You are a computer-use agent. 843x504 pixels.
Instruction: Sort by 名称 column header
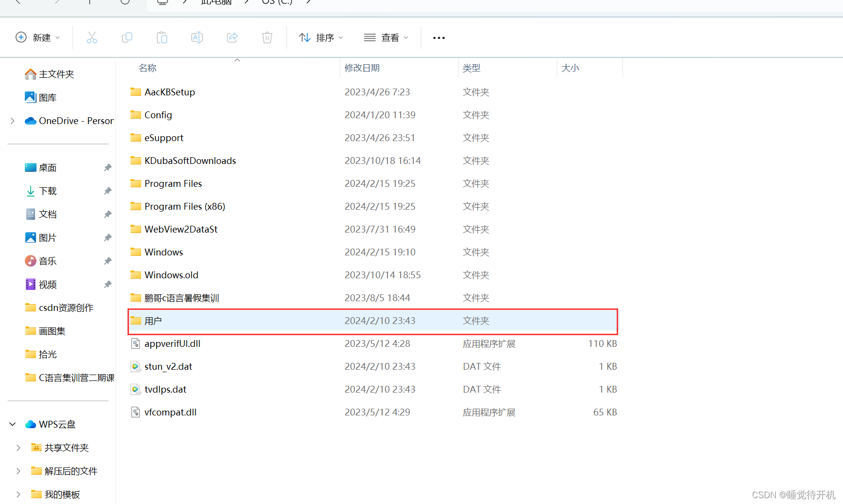(x=147, y=68)
